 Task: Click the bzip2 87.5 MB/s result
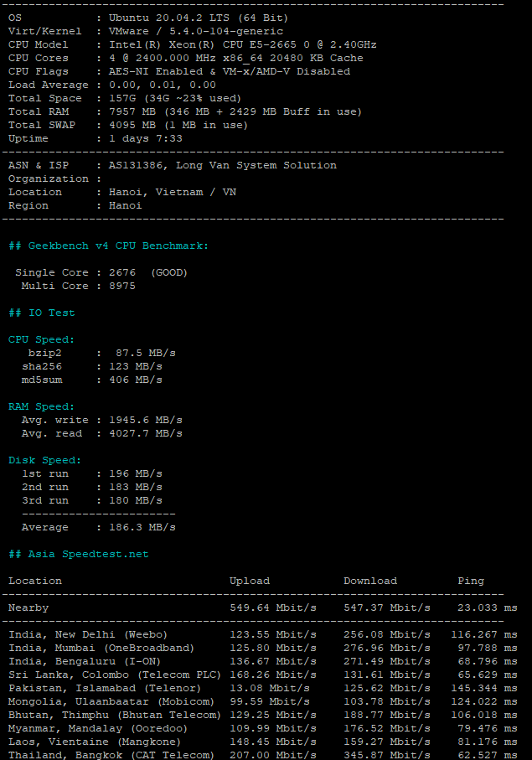(145, 353)
